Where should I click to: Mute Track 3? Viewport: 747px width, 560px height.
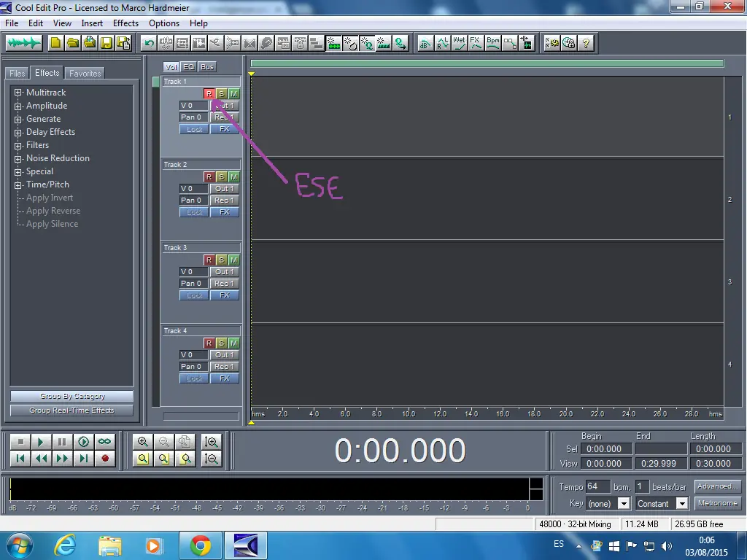pos(233,260)
